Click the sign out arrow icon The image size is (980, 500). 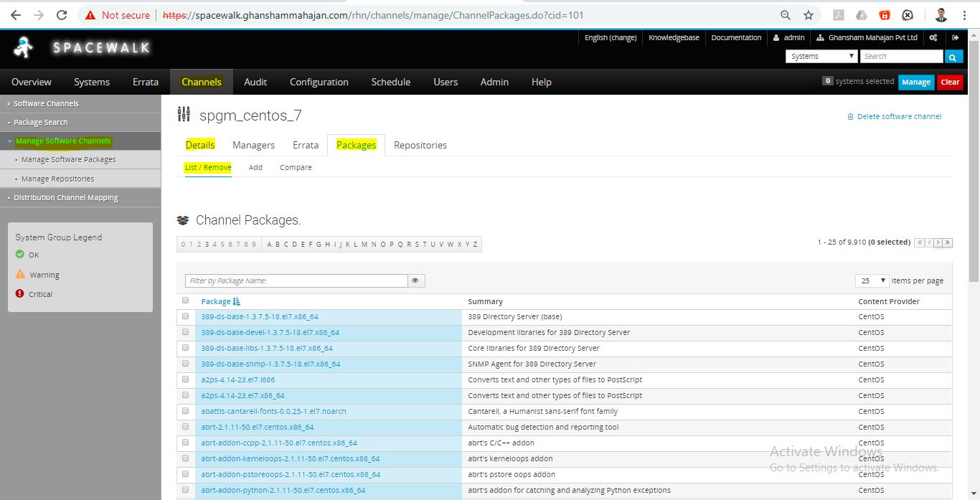[955, 38]
